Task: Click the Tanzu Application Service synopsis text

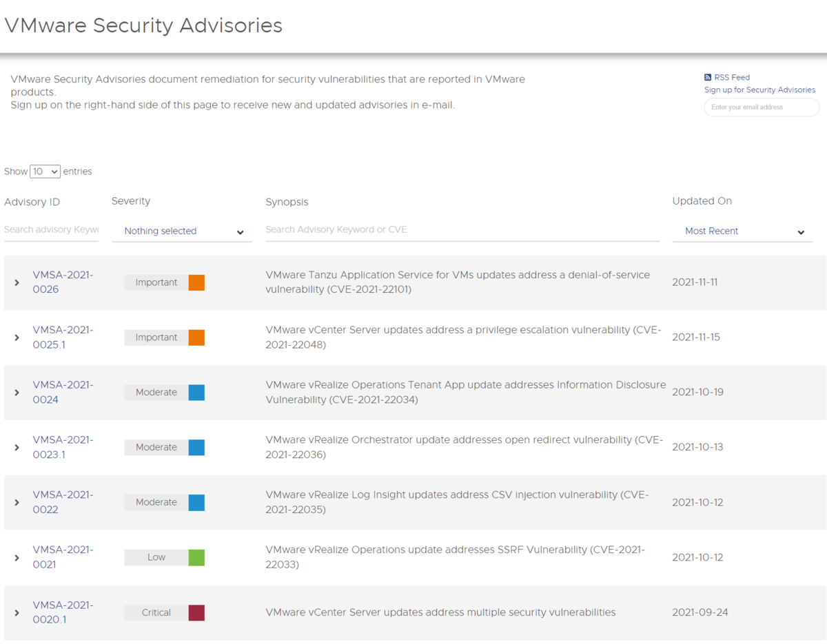Action: coord(458,282)
